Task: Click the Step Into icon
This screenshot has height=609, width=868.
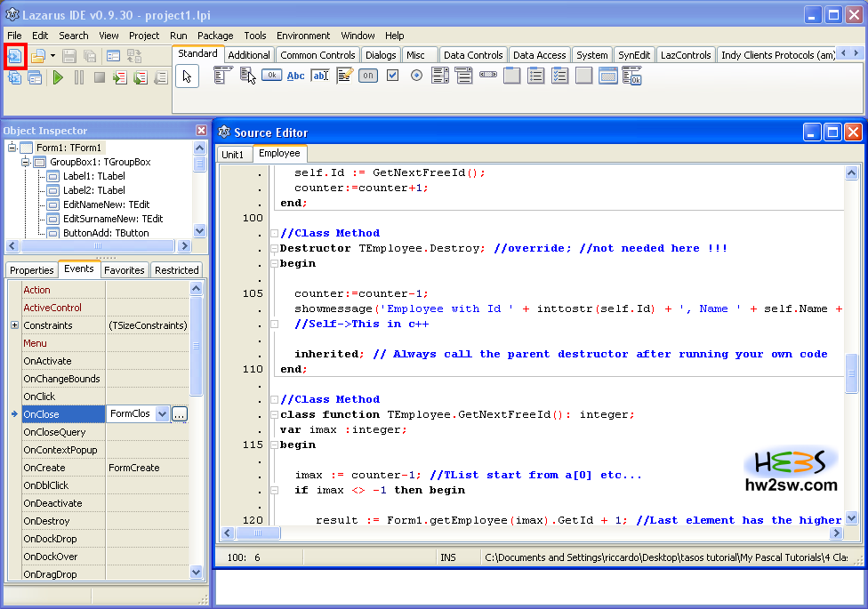Action: pyautogui.click(x=119, y=77)
